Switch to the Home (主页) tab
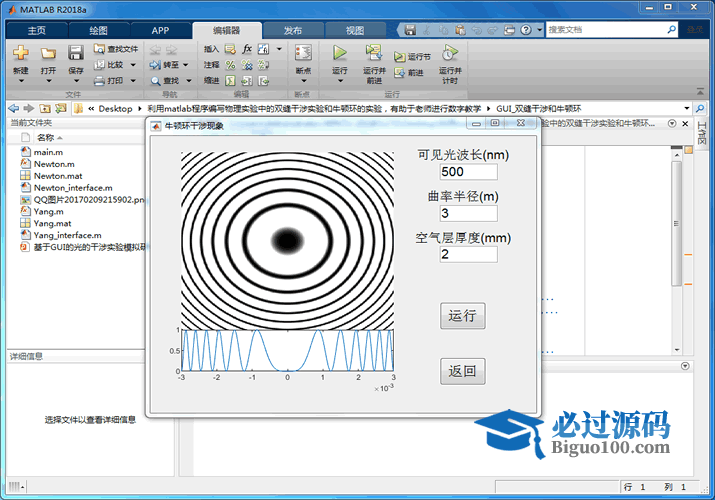This screenshot has width=715, height=500. 36,31
